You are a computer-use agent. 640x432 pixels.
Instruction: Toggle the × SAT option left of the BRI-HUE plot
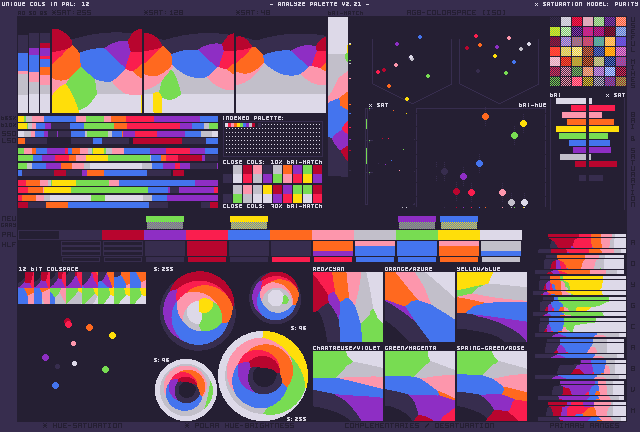pyautogui.click(x=378, y=105)
